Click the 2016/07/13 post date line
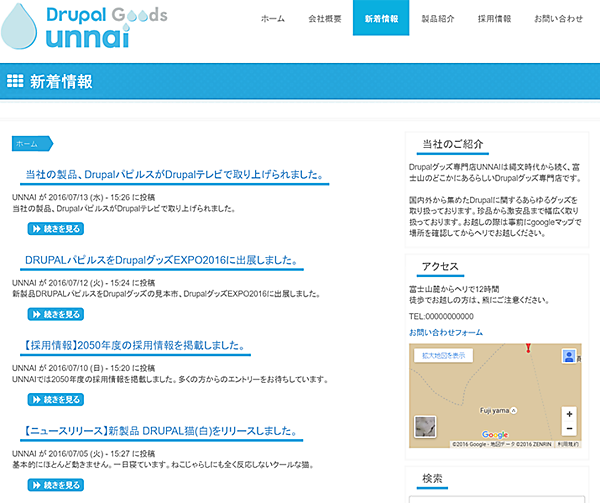Viewport: 600px width, 503px height. [83, 197]
